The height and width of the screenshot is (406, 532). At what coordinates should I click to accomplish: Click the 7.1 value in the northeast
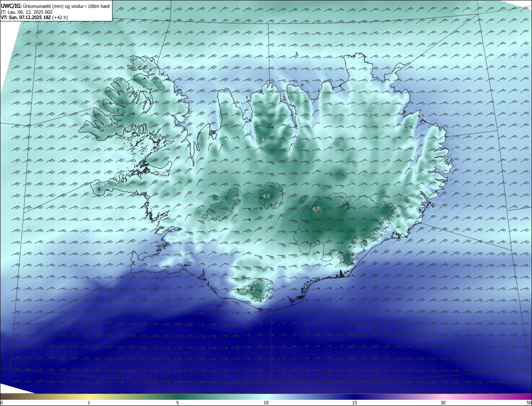371,115
